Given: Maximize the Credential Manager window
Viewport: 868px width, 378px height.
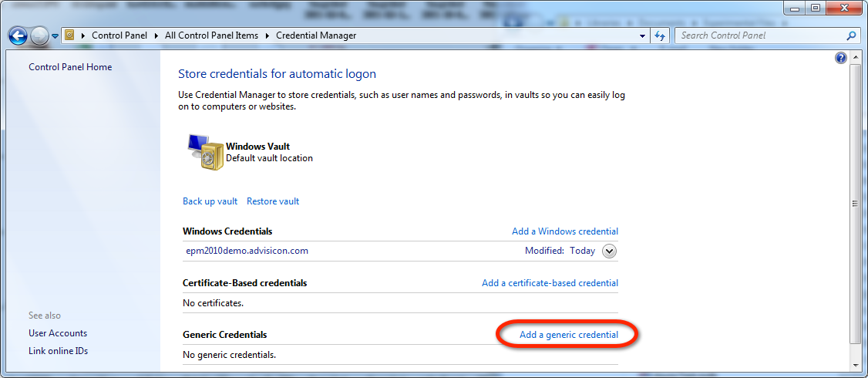Looking at the screenshot, I should 816,8.
